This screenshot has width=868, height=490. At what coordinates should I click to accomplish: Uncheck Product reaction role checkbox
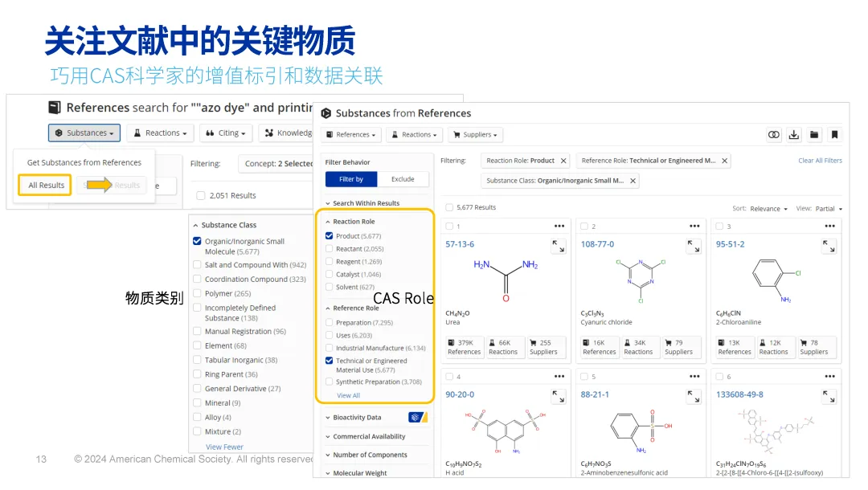coord(330,236)
